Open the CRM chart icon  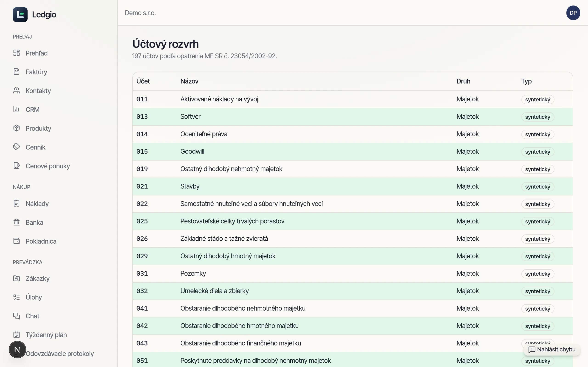click(17, 109)
